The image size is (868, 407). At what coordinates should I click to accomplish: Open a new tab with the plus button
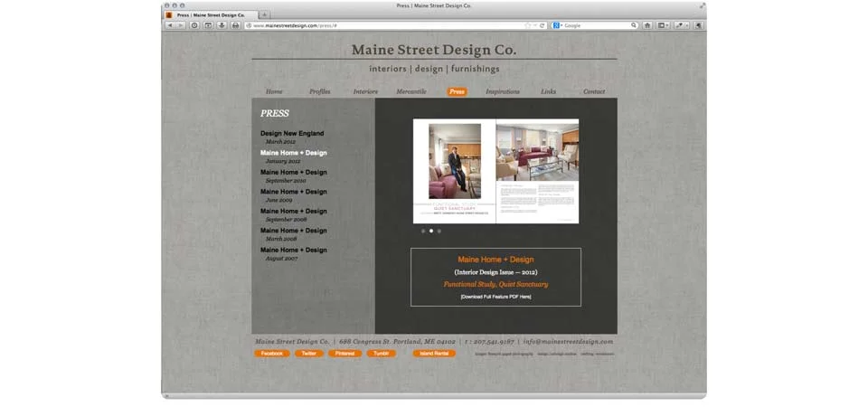[265, 15]
